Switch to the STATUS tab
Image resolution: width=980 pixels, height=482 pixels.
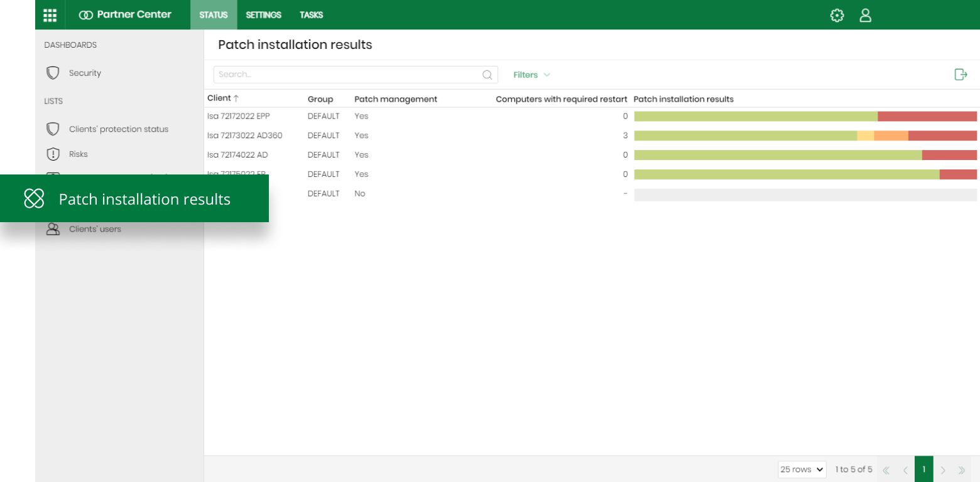[x=214, y=15]
